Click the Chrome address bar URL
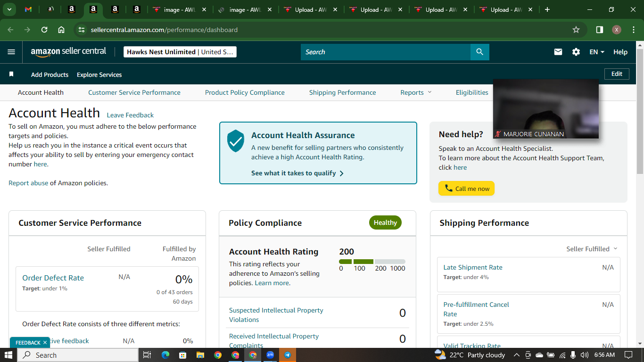 (x=164, y=30)
